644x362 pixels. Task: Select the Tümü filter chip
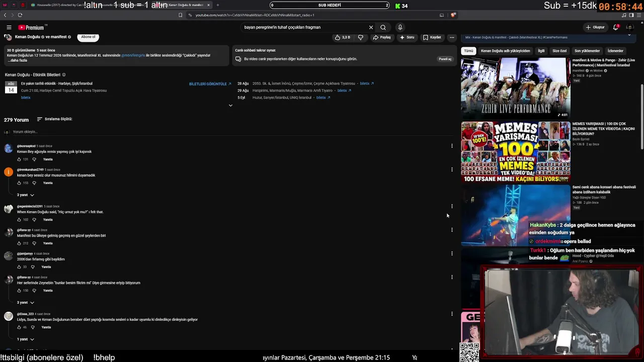468,51
